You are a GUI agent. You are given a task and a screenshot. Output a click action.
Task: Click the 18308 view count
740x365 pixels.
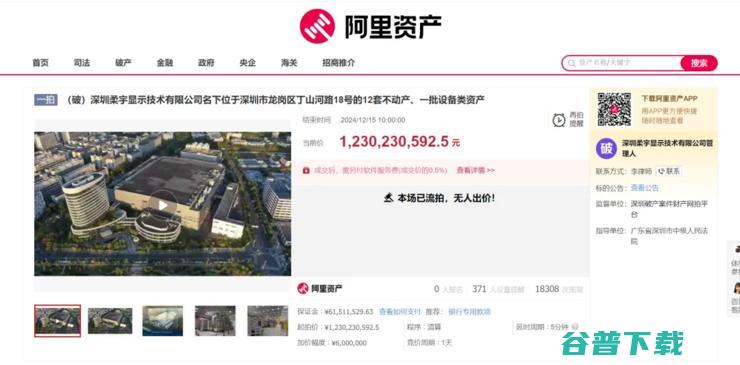point(547,289)
